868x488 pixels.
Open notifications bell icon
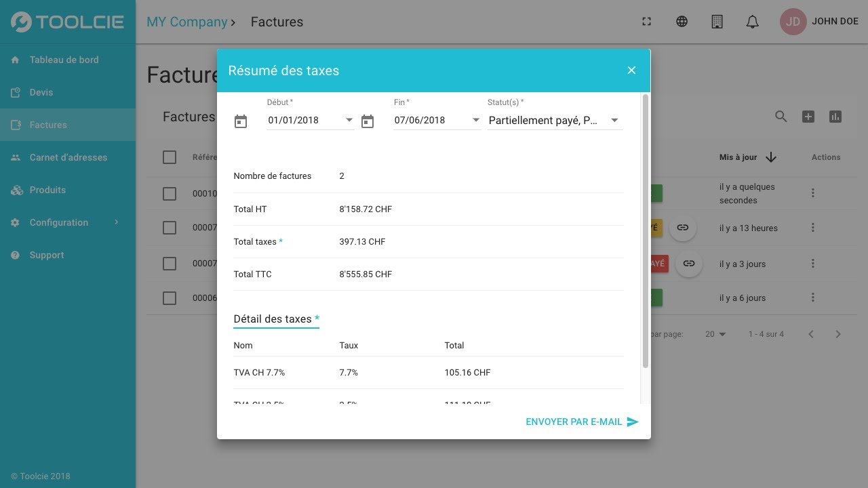point(752,22)
